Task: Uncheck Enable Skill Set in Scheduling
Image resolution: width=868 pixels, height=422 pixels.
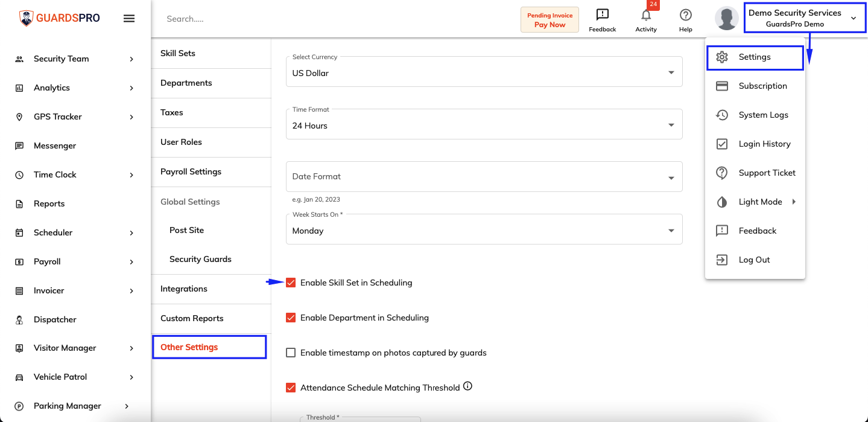Action: point(291,283)
